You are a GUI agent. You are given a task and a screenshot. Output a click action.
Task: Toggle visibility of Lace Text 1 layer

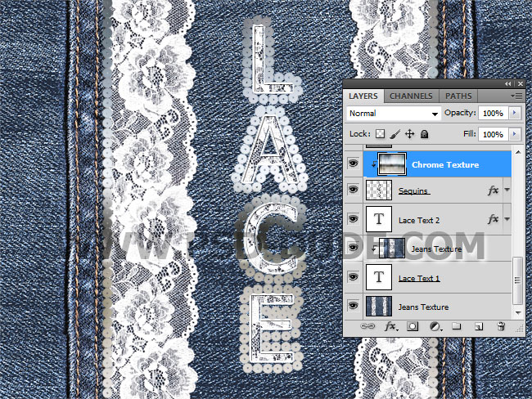tap(353, 278)
